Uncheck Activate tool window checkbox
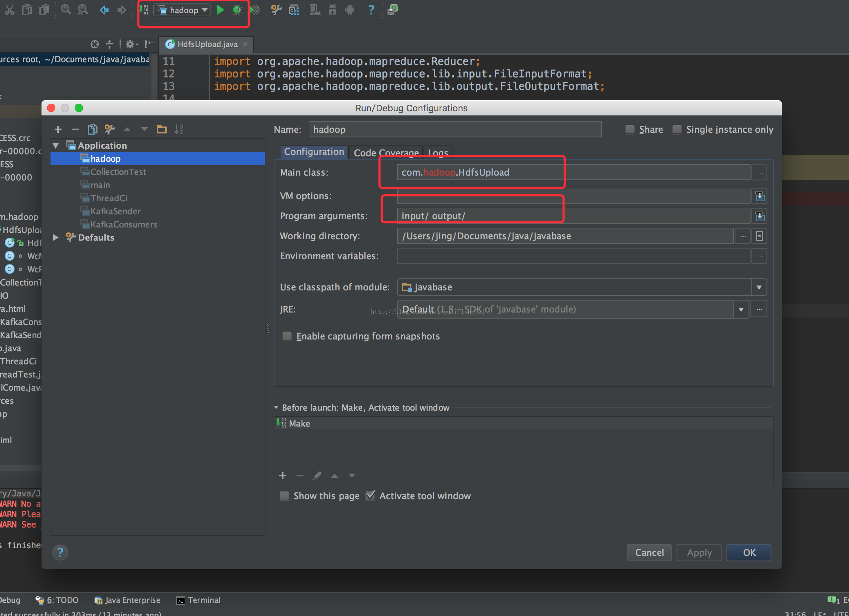Screen dimensions: 849x616 [370, 496]
